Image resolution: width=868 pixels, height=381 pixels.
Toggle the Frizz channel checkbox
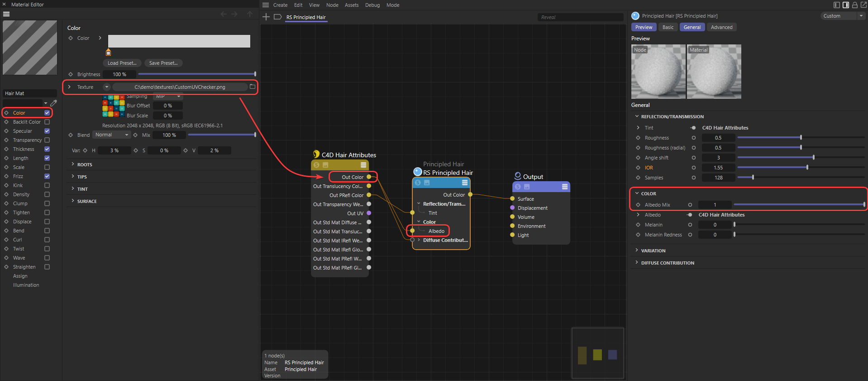point(47,176)
